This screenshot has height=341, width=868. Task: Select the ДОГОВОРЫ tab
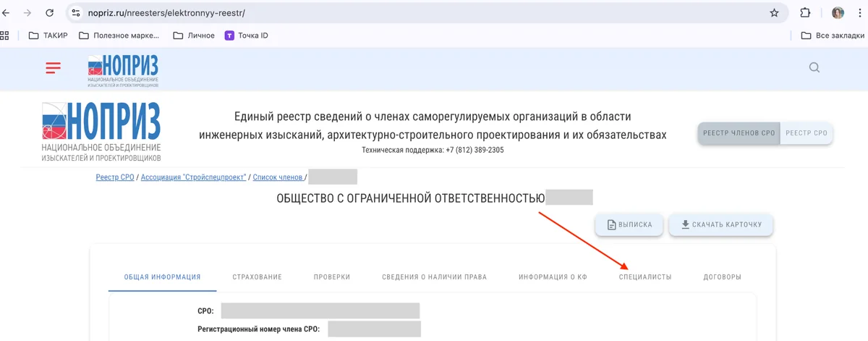[x=722, y=277]
